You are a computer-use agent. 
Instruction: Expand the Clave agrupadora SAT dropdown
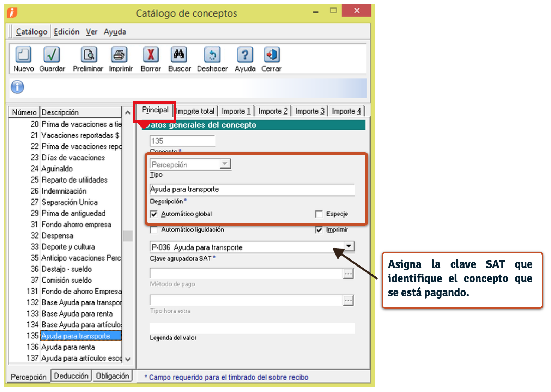[349, 246]
